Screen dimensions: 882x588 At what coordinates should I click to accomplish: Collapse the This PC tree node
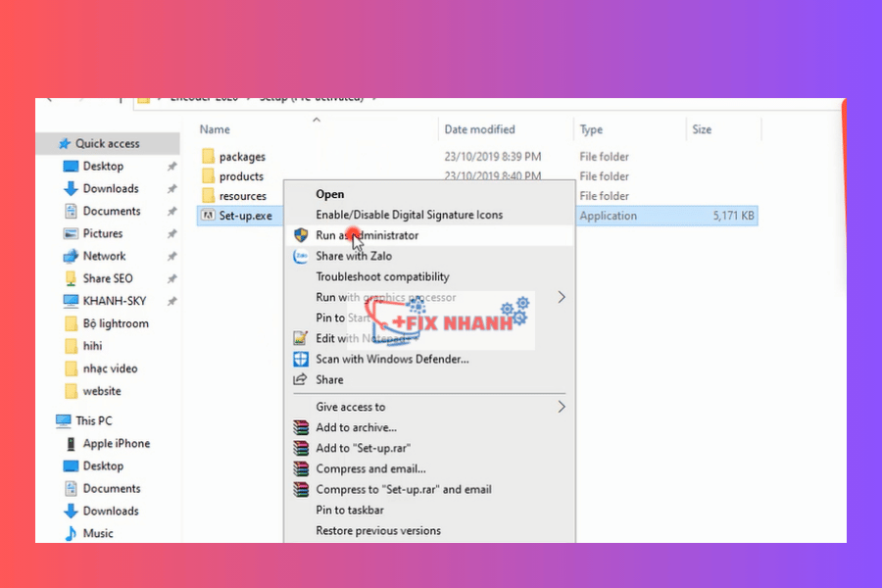pos(47,420)
